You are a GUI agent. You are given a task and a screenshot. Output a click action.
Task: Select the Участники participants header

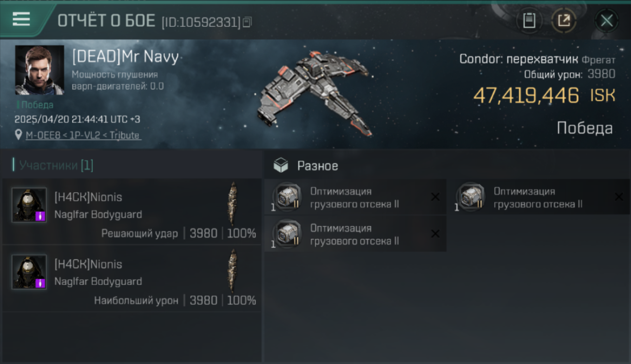[53, 165]
